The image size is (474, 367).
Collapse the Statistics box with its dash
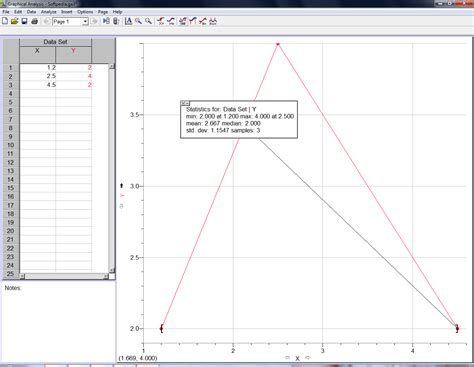[187, 103]
